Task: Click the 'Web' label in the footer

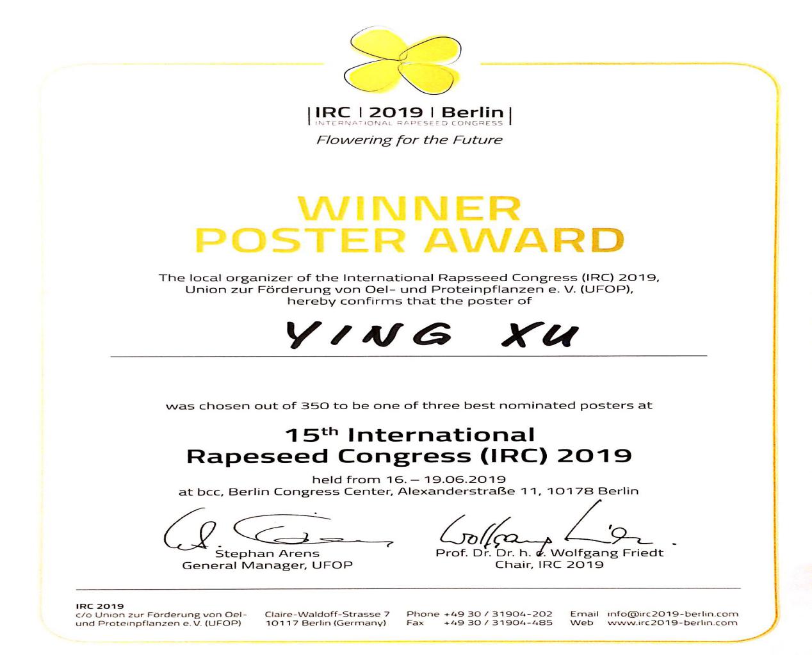Action: point(581,622)
